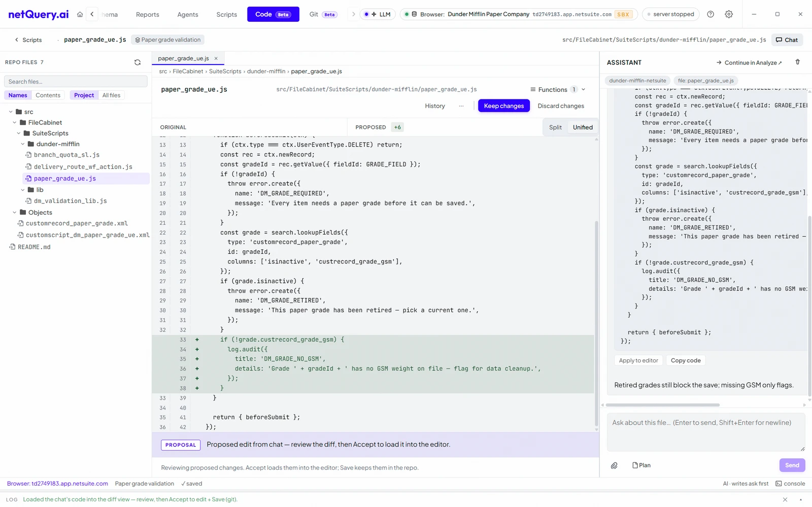Attach a file with the paperclip icon
The width and height of the screenshot is (812, 507).
(x=614, y=465)
